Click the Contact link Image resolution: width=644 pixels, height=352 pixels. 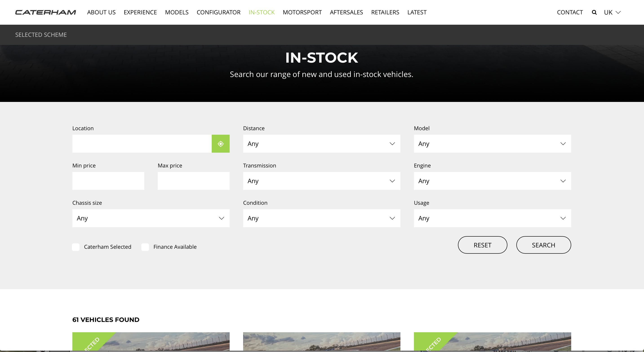pos(570,12)
